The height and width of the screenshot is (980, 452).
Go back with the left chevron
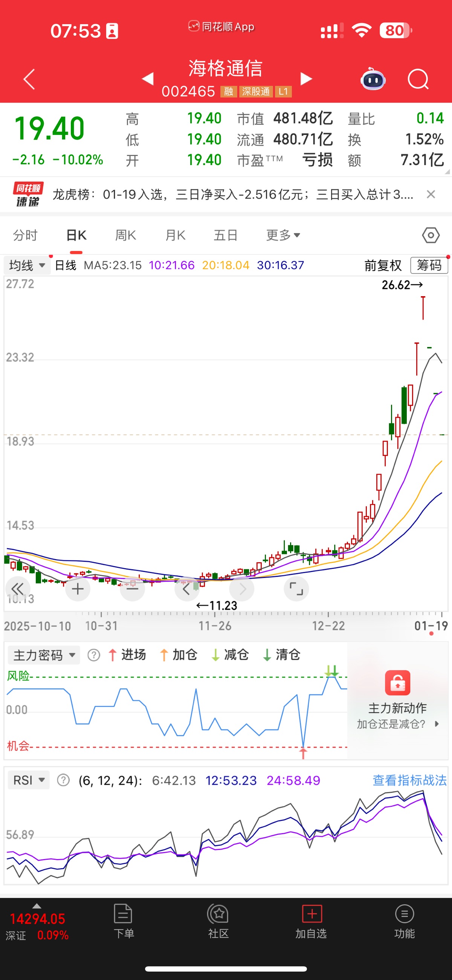tap(29, 79)
